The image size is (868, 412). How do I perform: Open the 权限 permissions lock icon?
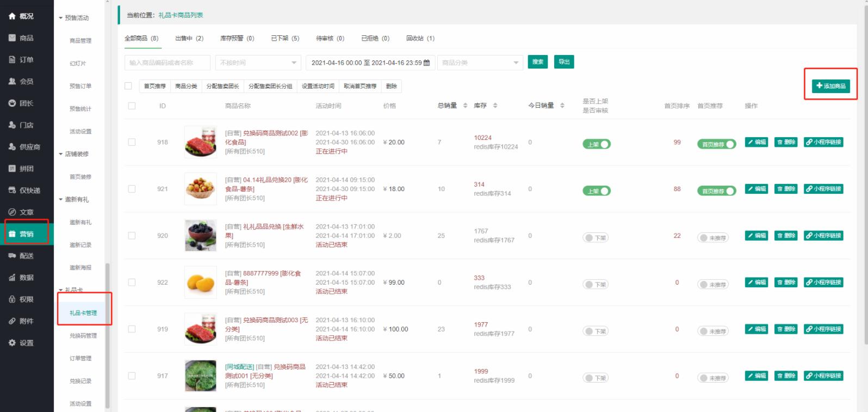(12, 299)
